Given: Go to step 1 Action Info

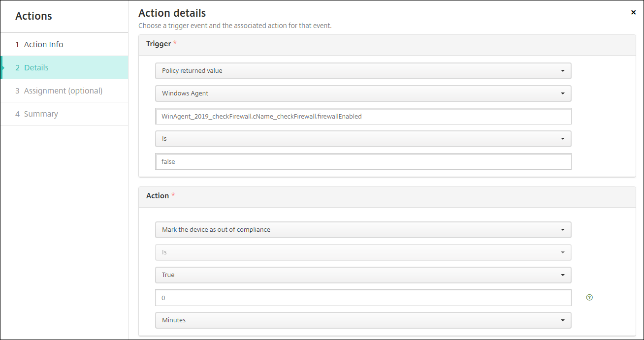Looking at the screenshot, I should (44, 45).
